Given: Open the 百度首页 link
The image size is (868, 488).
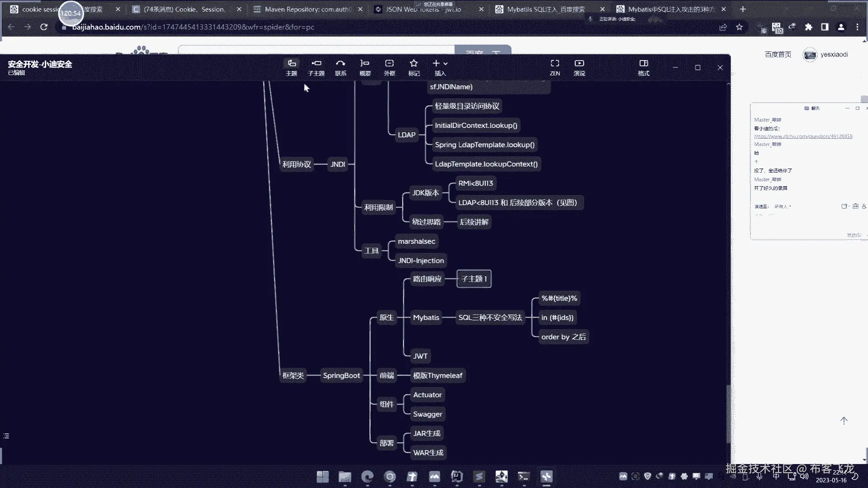Looking at the screenshot, I should 778,55.
